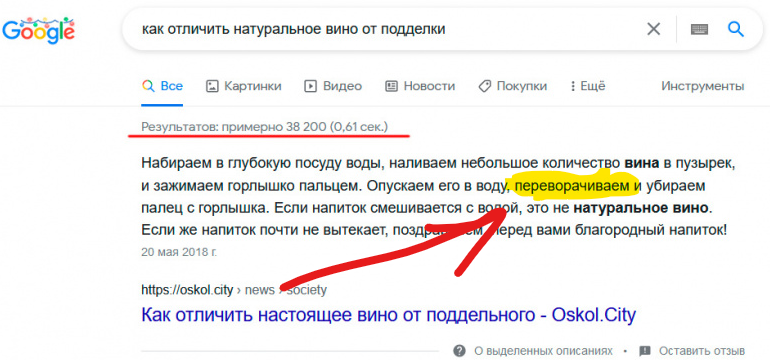Click the question mark help icon
Image resolution: width=770 pixels, height=360 pixels.
click(x=460, y=351)
